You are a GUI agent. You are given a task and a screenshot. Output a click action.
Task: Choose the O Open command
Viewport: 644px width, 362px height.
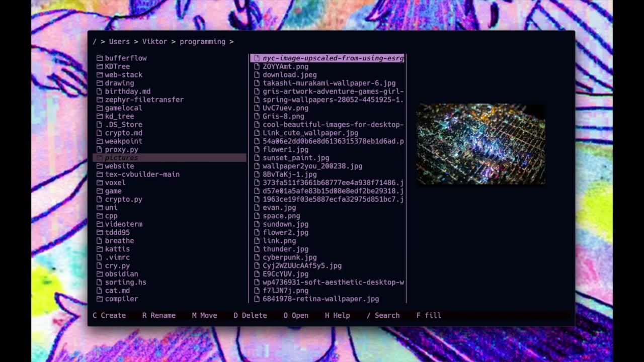pos(296,315)
